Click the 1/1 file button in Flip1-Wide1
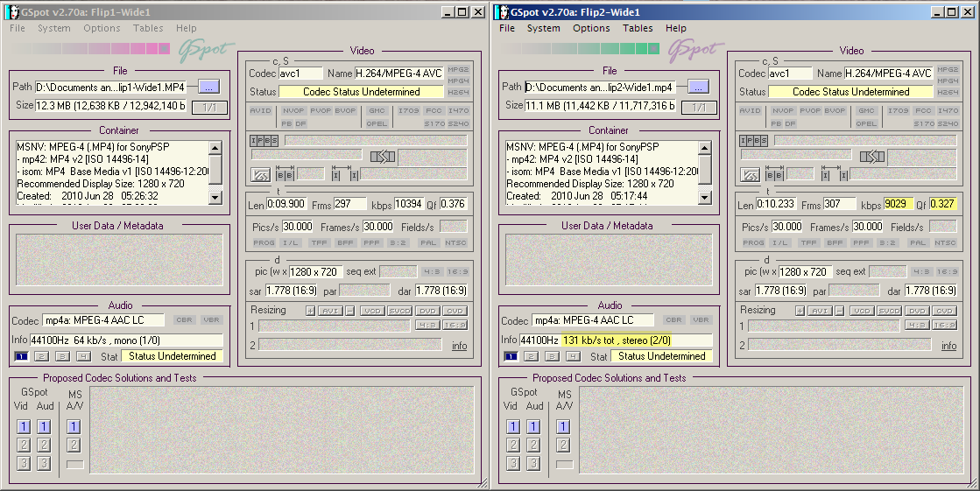Image resolution: width=980 pixels, height=491 pixels. tap(209, 108)
